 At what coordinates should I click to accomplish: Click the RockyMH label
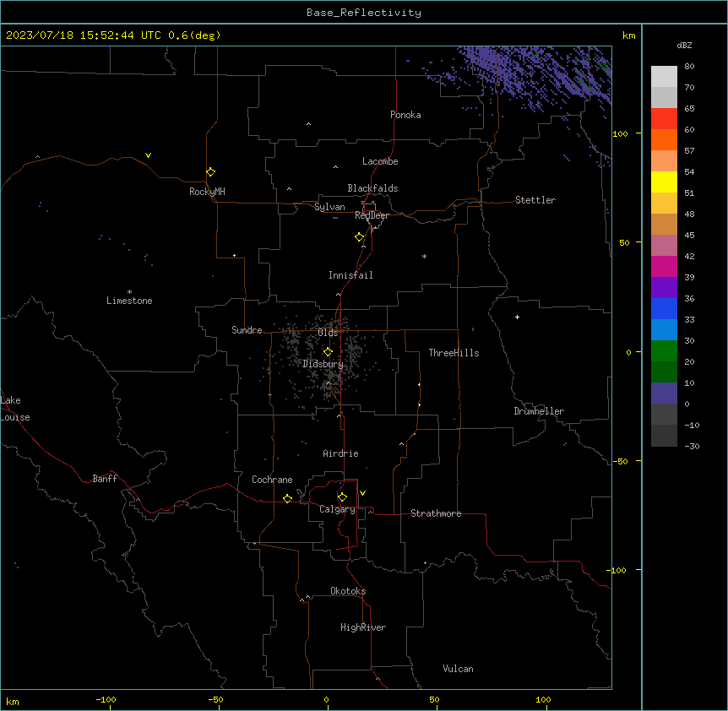pos(207,192)
